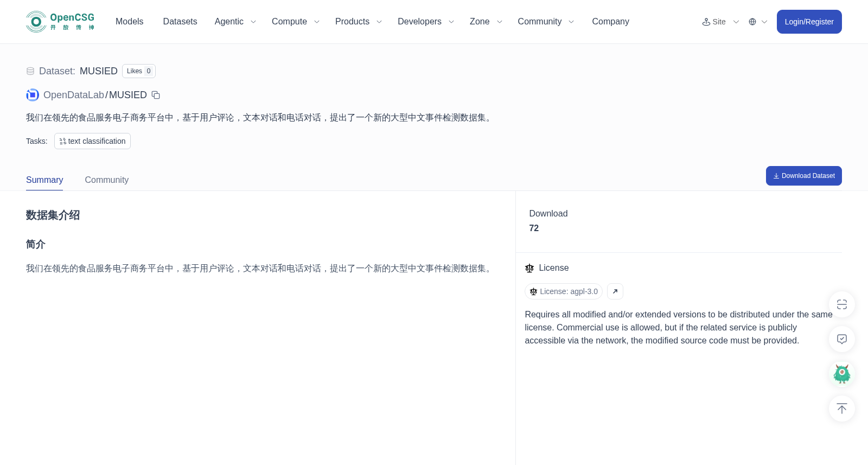Open the feedback floating button
The width and height of the screenshot is (868, 465).
click(842, 339)
